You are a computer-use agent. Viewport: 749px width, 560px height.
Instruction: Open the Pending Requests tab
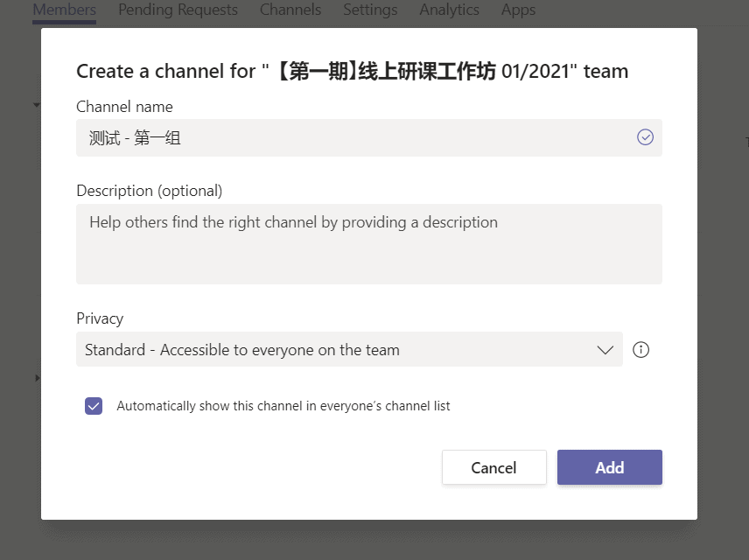point(178,10)
